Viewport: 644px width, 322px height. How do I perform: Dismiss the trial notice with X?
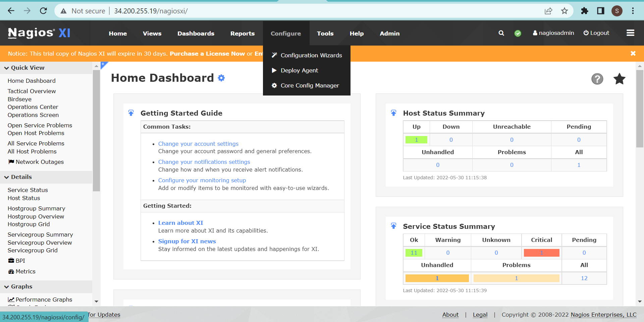pos(633,53)
